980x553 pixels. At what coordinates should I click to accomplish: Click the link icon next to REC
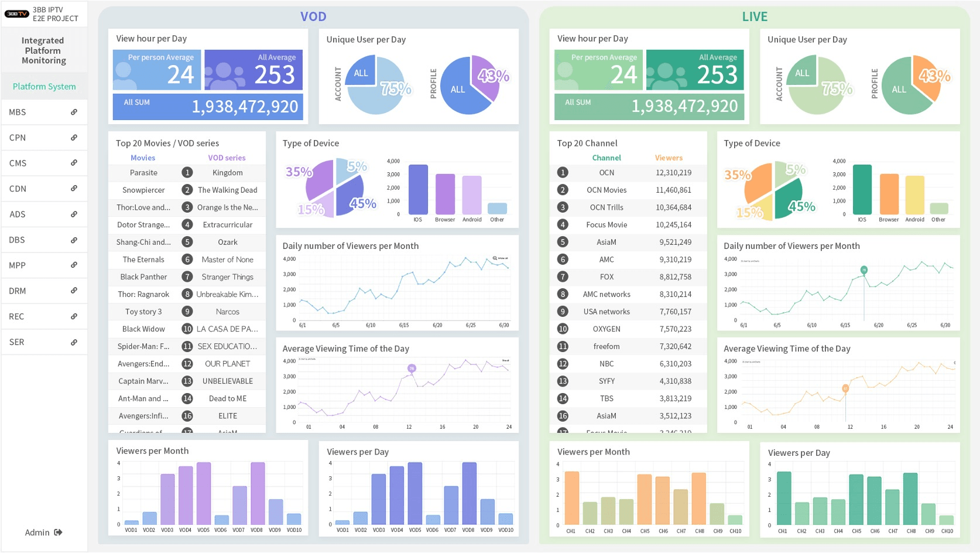pyautogui.click(x=74, y=316)
